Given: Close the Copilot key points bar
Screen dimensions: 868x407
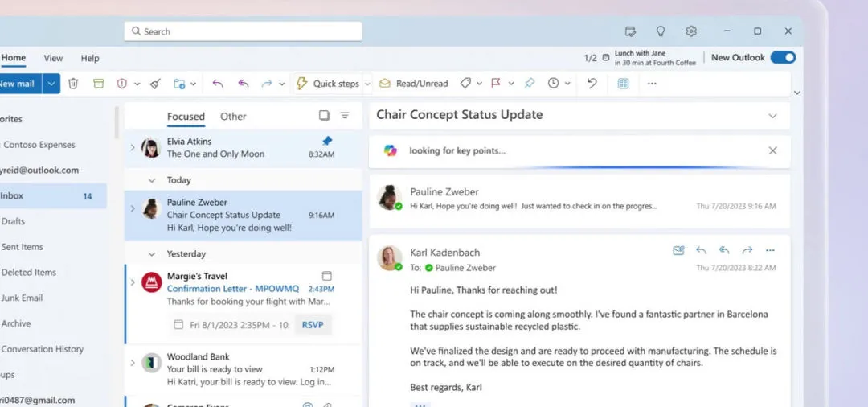Looking at the screenshot, I should pyautogui.click(x=773, y=150).
